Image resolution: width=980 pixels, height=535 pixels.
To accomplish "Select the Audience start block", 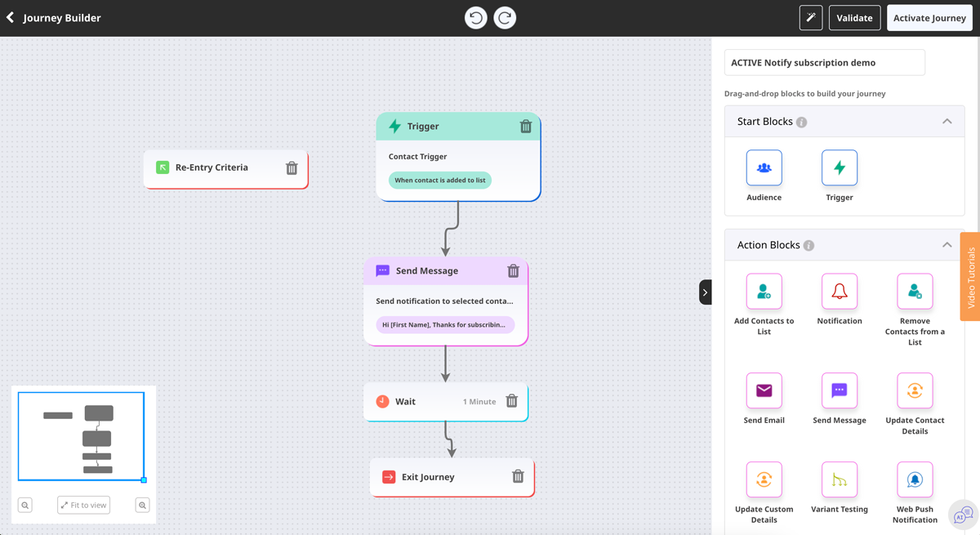I will 764,167.
